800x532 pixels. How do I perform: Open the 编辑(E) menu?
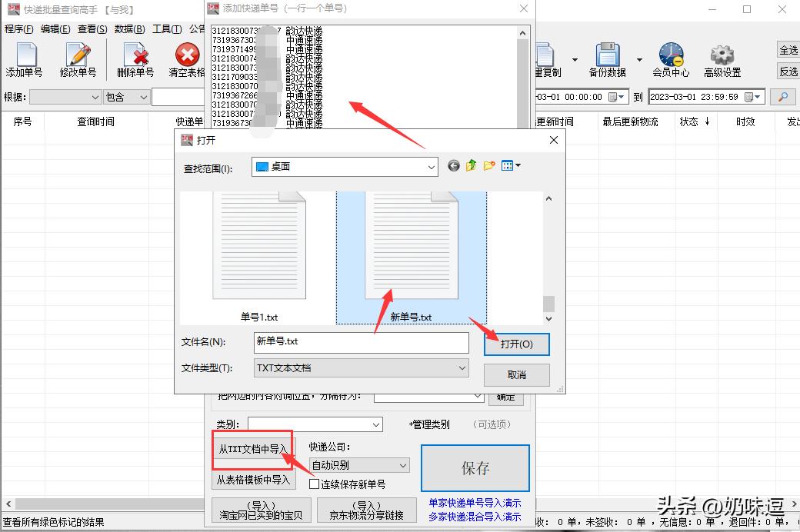click(x=55, y=29)
